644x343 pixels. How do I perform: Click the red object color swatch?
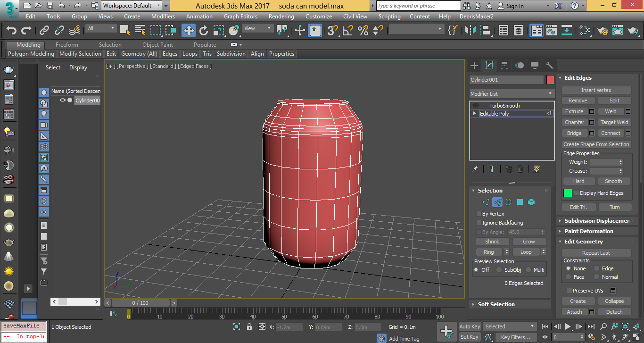pos(550,80)
